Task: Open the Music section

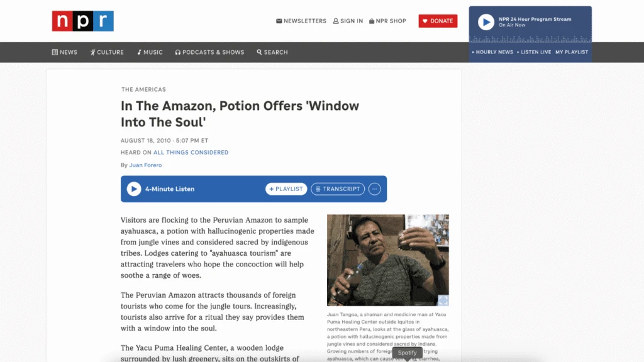Action: coord(150,52)
